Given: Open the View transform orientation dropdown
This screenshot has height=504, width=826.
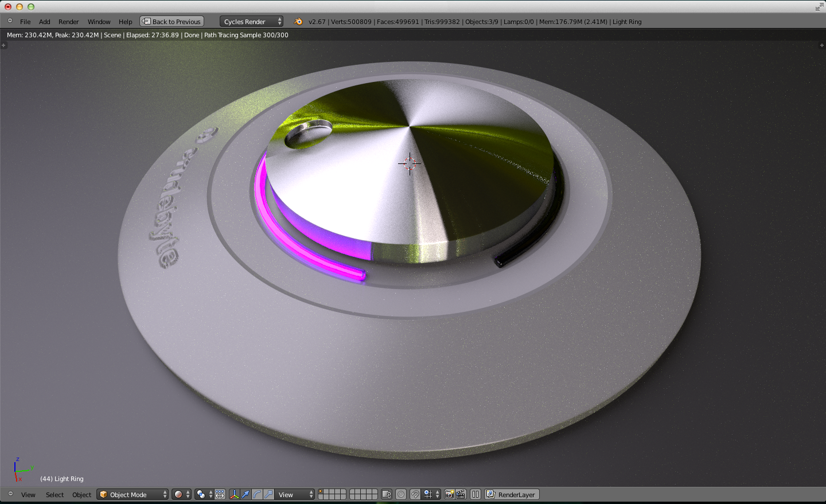Looking at the screenshot, I should (295, 494).
